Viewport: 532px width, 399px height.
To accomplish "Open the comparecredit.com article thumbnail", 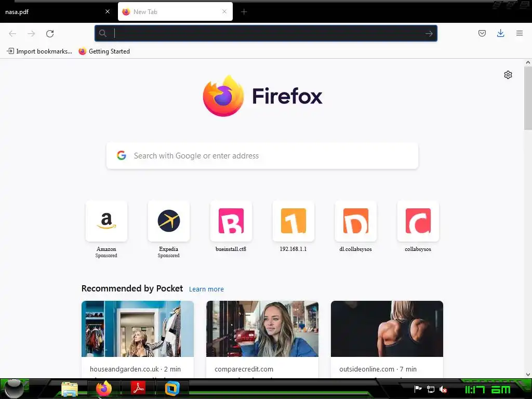I will point(262,329).
